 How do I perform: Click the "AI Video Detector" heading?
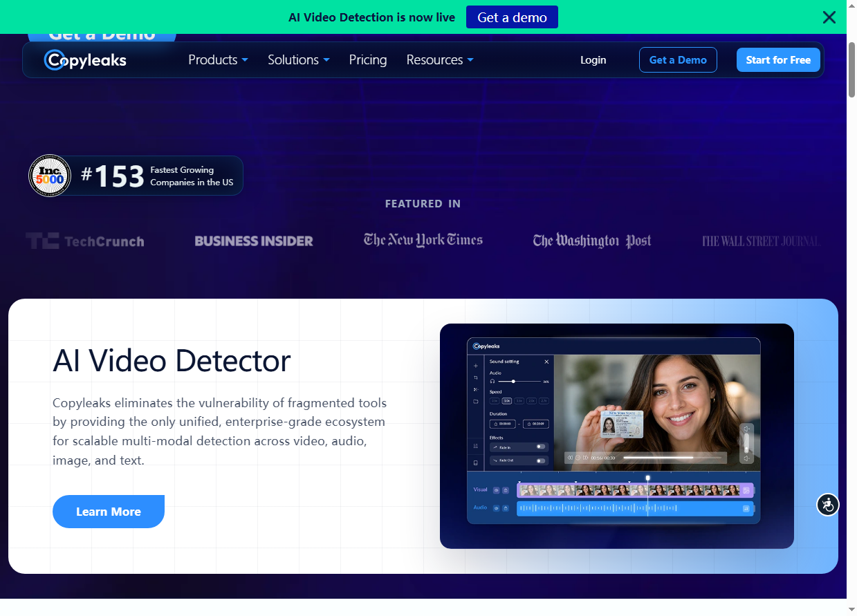[172, 361]
